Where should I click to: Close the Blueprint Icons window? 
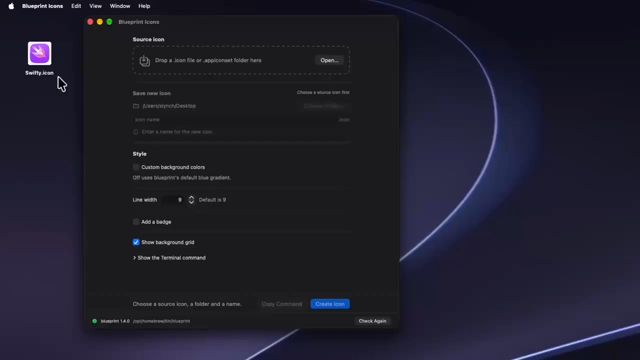pyautogui.click(x=90, y=22)
